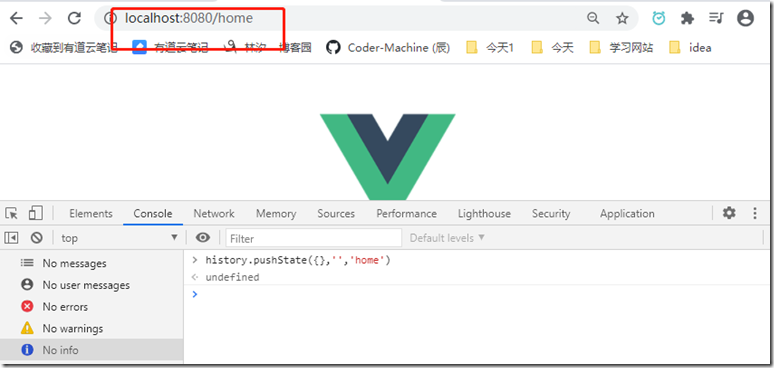This screenshot has height=368, width=774.
Task: Open the 今天1 bookmark folder
Action: coord(490,47)
